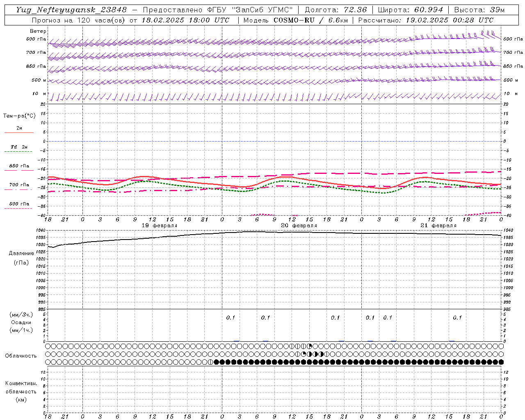Click -25 on the right temperature axis
The width and height of the screenshot is (525, 420).
pos(507,188)
